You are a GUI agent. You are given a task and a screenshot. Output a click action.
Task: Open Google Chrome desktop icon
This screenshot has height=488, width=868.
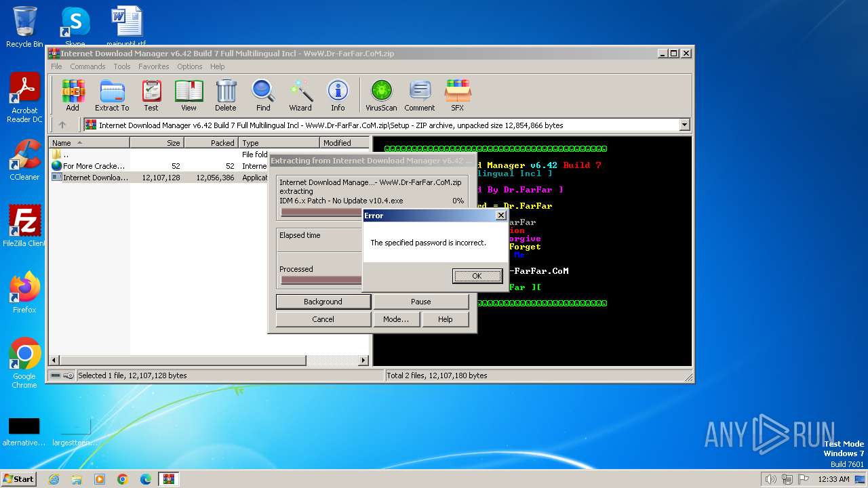(24, 363)
